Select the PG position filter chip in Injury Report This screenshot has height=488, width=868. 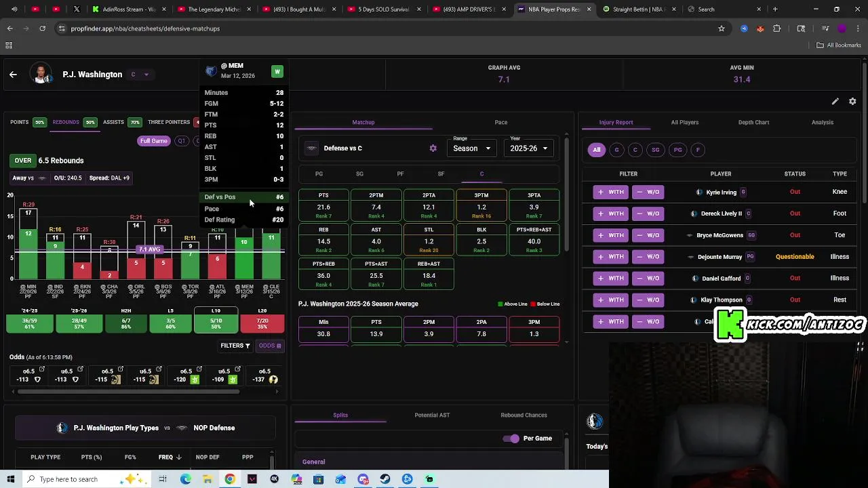[677, 150]
